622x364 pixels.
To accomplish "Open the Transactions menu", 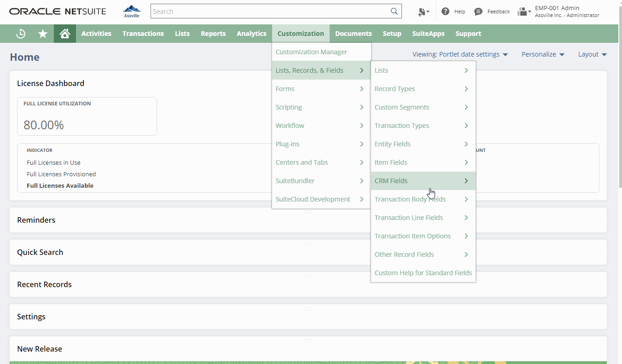I will point(143,34).
